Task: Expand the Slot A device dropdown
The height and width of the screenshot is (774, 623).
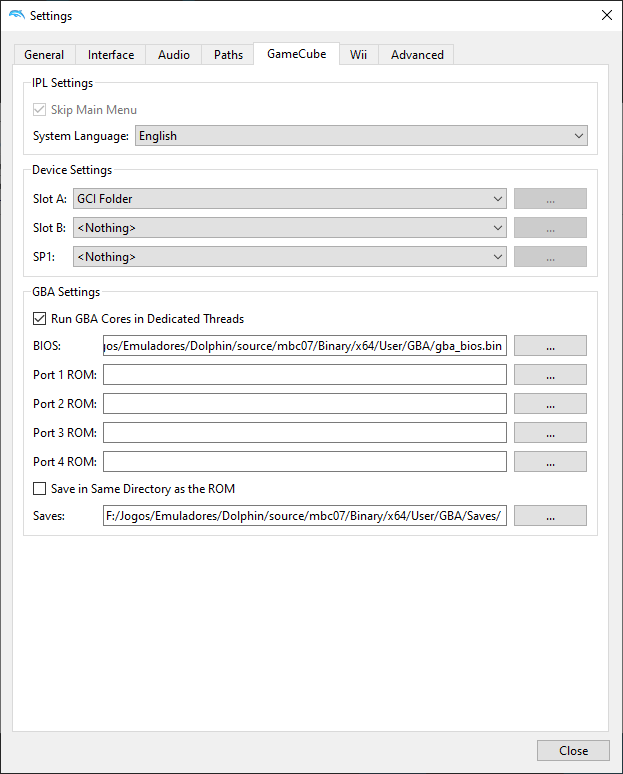Action: pos(290,199)
